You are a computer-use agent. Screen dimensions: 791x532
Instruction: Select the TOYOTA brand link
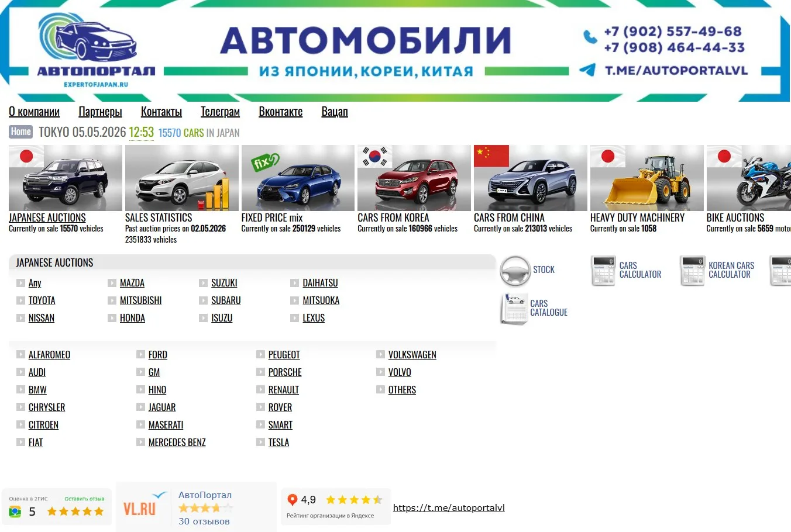coord(42,300)
